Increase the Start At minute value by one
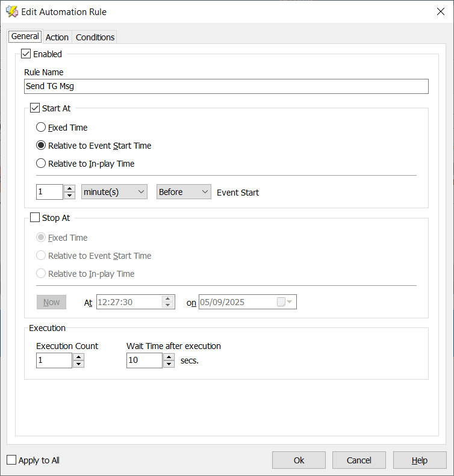The width and height of the screenshot is (454, 476). [x=70, y=188]
